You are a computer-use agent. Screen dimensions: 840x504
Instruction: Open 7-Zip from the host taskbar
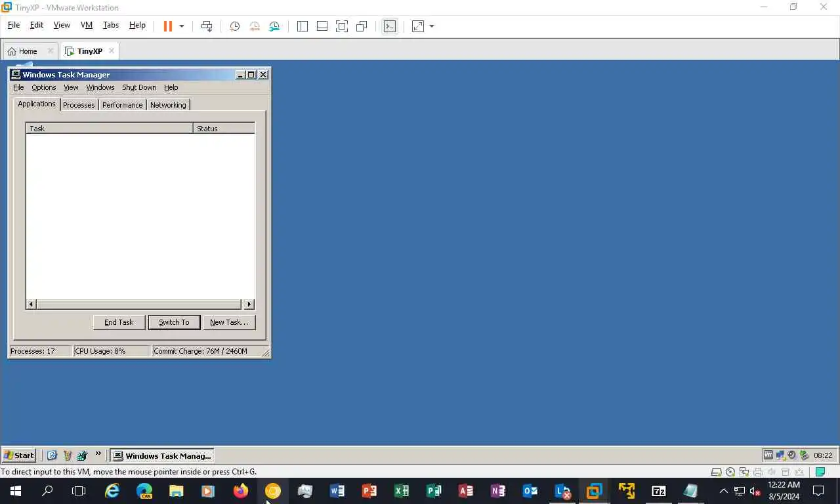click(x=659, y=491)
